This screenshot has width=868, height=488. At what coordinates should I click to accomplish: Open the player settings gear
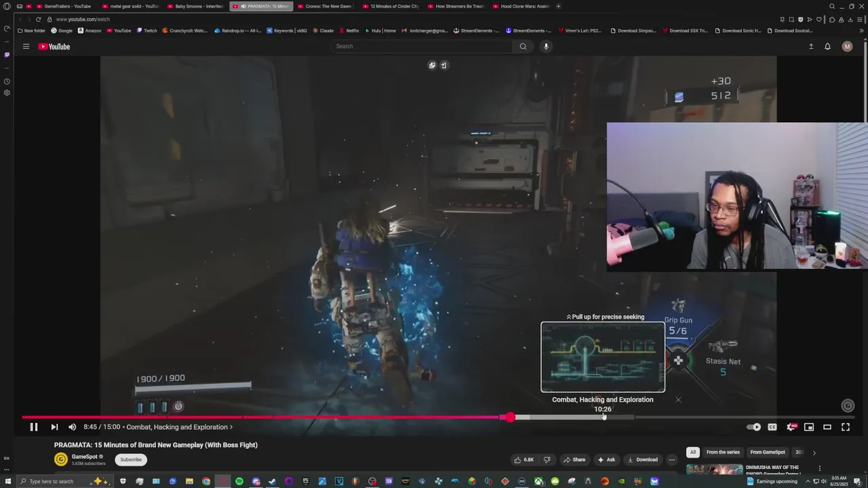click(791, 427)
